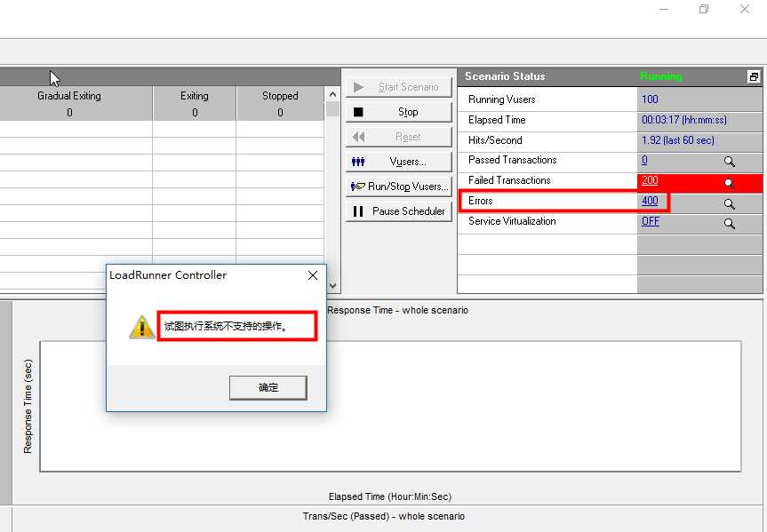Click the Failed Transactions label
The image size is (767, 532).
(509, 180)
